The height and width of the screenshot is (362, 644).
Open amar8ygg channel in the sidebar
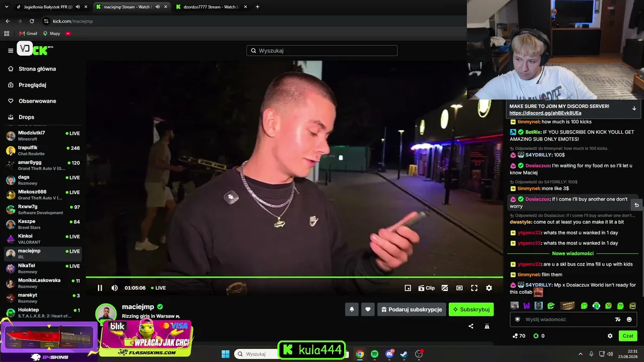(43, 165)
